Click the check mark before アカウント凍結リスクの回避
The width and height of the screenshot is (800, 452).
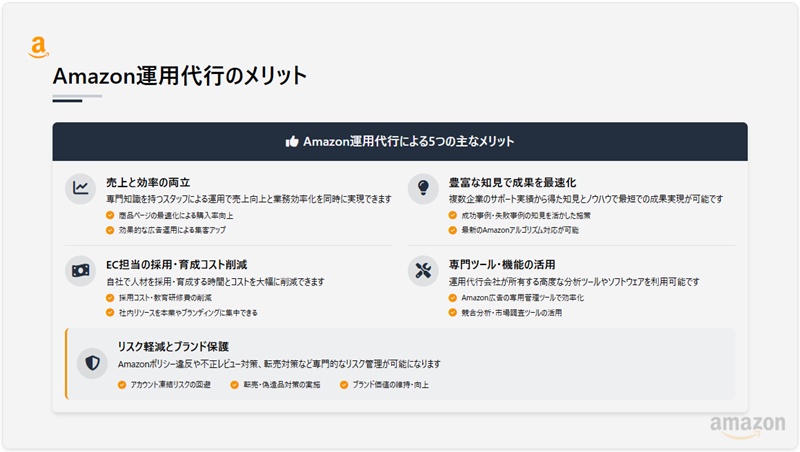[121, 385]
